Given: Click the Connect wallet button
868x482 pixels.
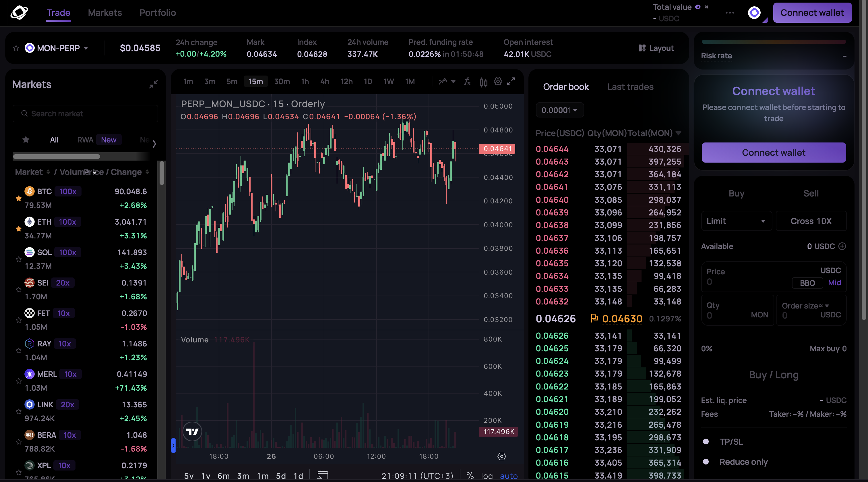Looking at the screenshot, I should click(812, 12).
